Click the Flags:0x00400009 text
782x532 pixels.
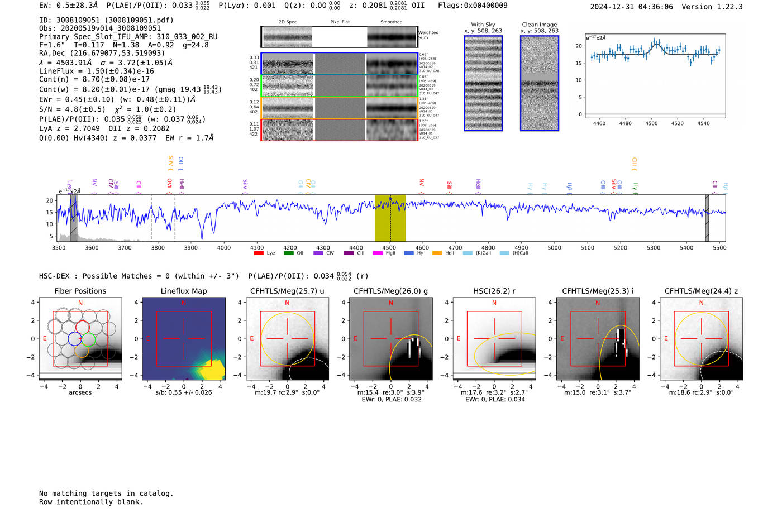click(x=473, y=6)
